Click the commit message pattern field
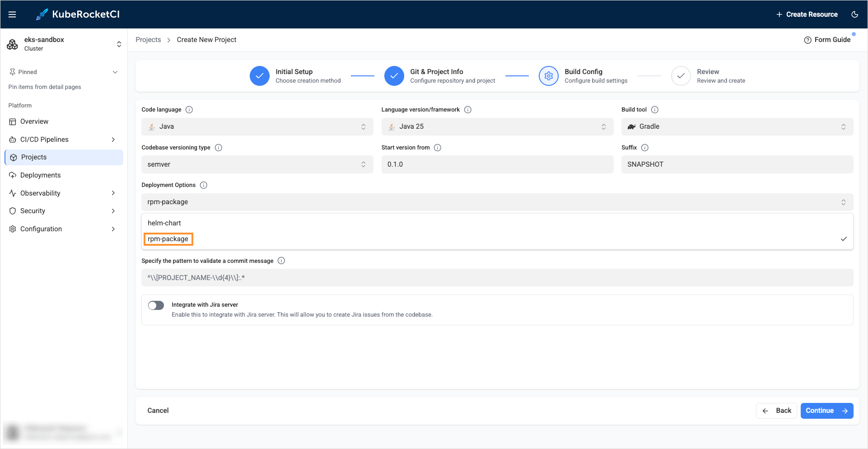Image resolution: width=868 pixels, height=449 pixels. pyautogui.click(x=497, y=278)
